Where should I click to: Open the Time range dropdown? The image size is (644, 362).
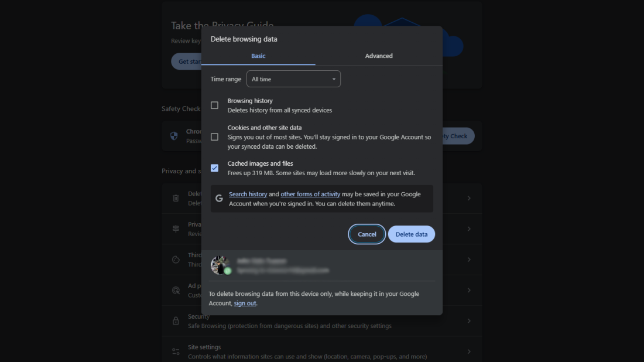coord(293,79)
